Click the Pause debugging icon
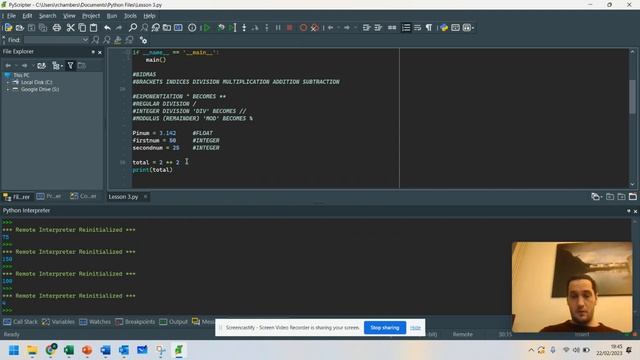The image size is (640, 360). [x=278, y=28]
